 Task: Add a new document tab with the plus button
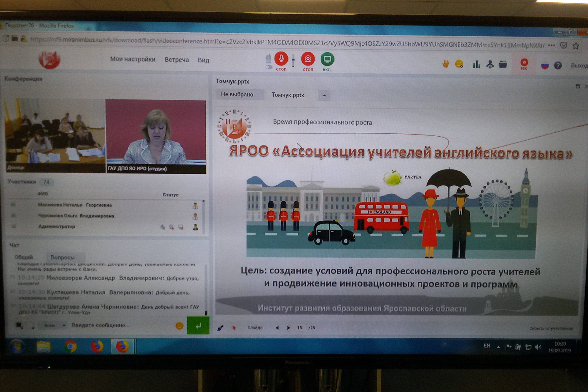tap(324, 95)
